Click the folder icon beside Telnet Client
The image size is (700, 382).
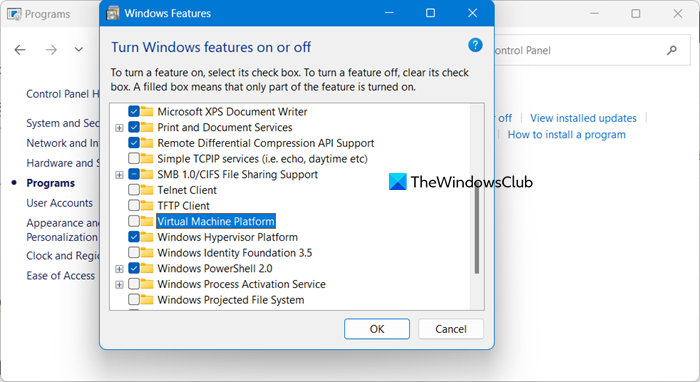point(146,191)
